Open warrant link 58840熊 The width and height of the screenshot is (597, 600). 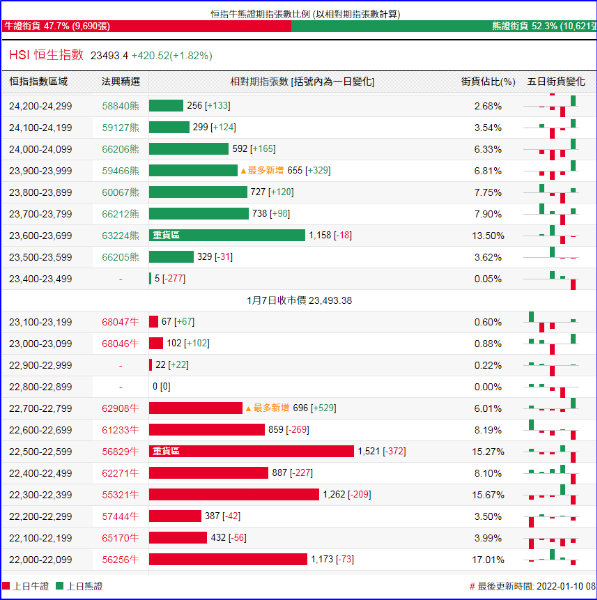tap(120, 106)
